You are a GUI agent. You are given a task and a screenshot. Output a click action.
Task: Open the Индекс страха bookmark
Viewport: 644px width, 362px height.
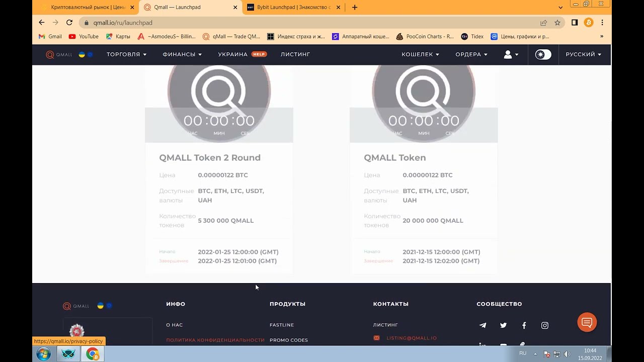296,37
